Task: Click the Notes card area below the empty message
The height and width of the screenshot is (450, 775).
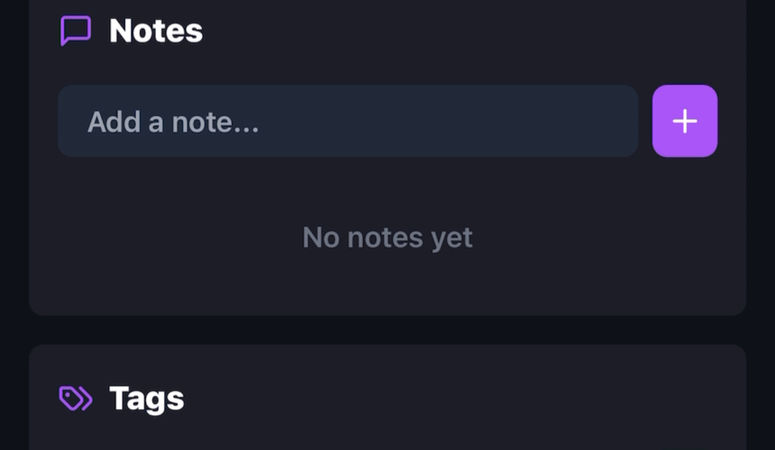Action: click(x=388, y=284)
